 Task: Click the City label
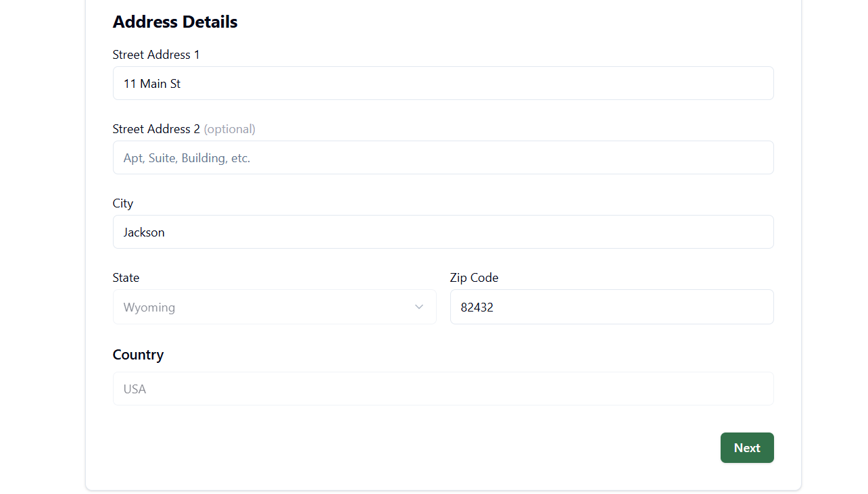point(123,203)
